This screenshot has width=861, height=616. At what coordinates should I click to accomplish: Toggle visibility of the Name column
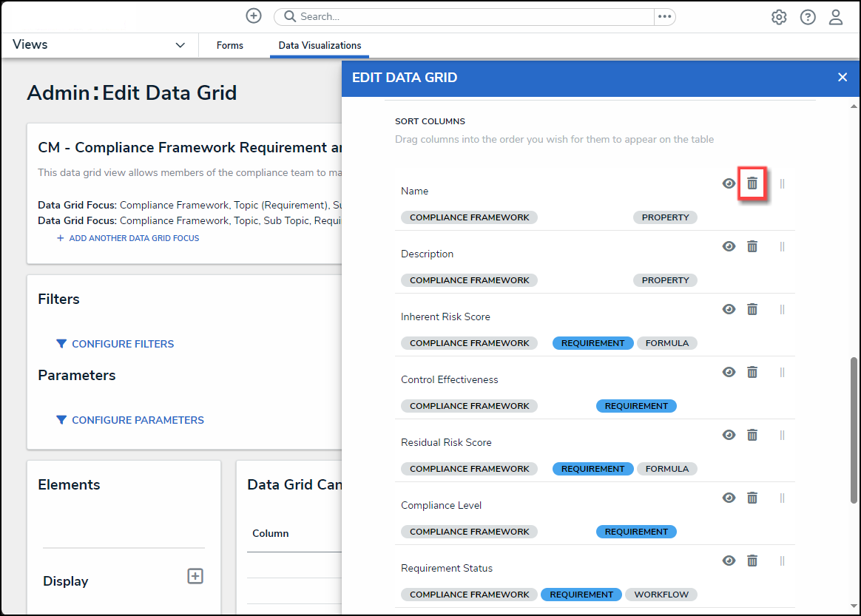pos(729,183)
